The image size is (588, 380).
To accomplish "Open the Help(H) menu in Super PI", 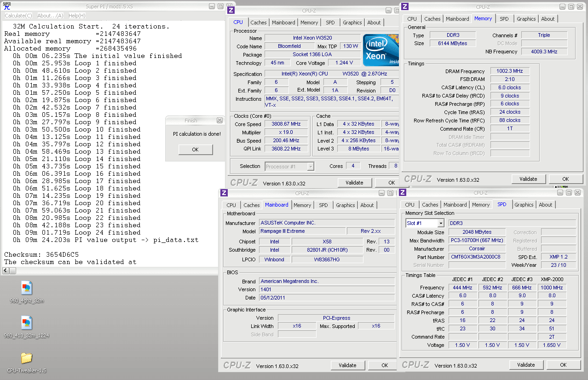I will pos(77,16).
